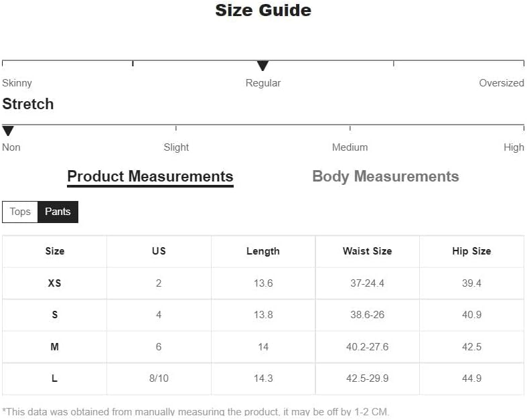The height and width of the screenshot is (420, 527).
Task: Click the Hip Size column header
Action: (471, 251)
